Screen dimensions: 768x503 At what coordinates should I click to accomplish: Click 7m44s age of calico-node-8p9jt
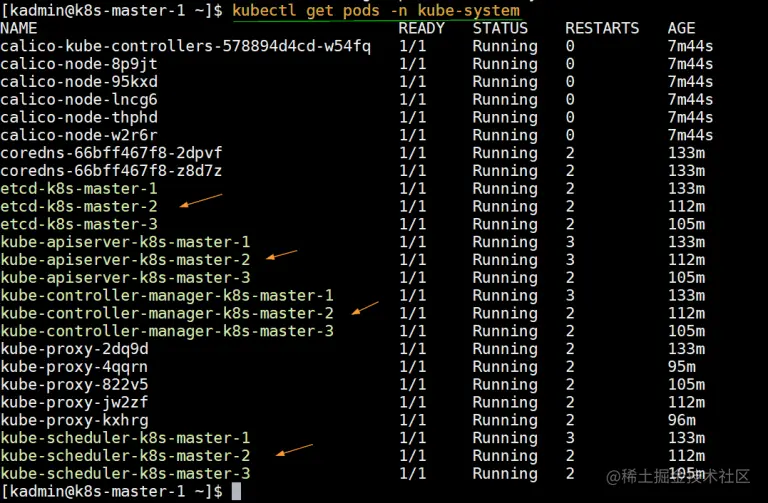point(691,64)
